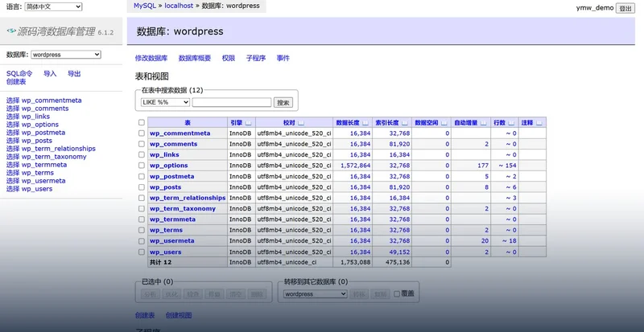The width and height of the screenshot is (644, 332).
Task: Click the search-data text input field
Action: click(x=232, y=102)
